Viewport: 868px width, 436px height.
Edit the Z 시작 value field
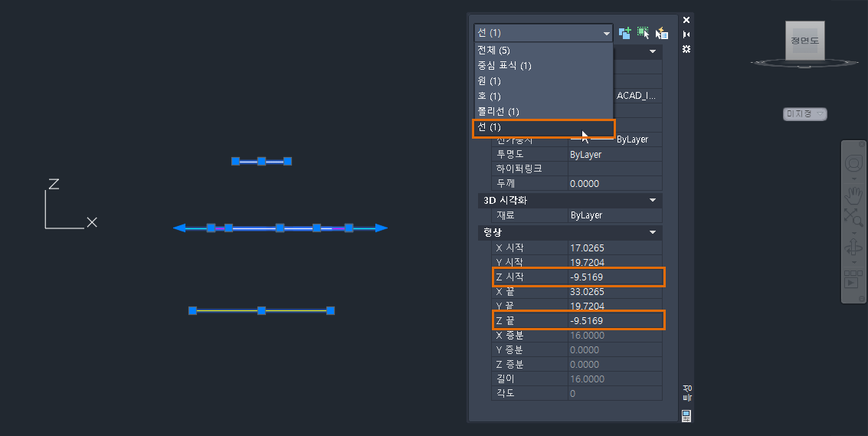pos(615,277)
